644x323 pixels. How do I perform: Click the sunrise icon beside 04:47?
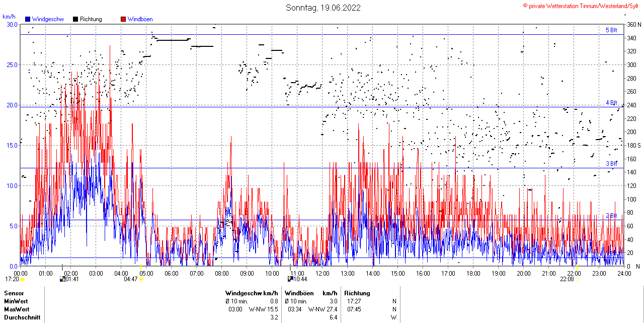[x=141, y=279]
